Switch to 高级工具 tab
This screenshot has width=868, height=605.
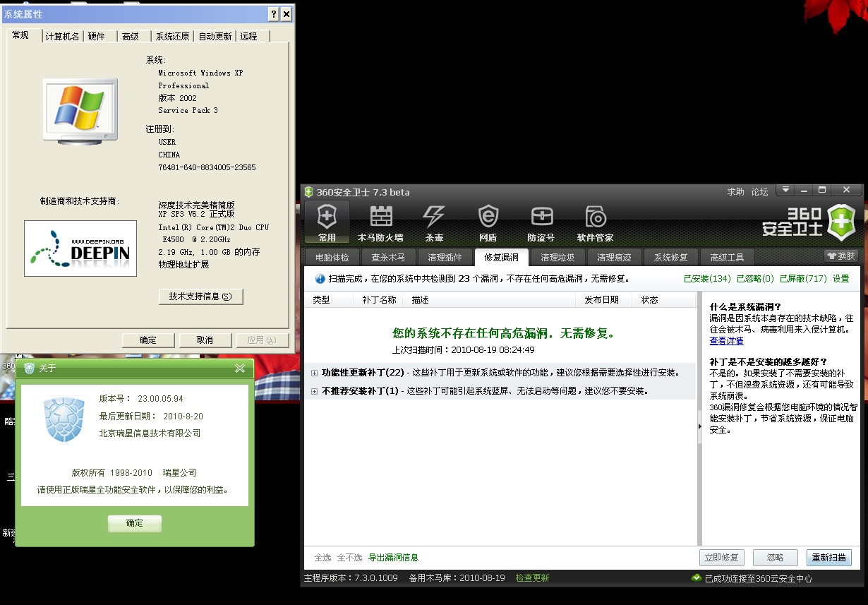pos(727,257)
